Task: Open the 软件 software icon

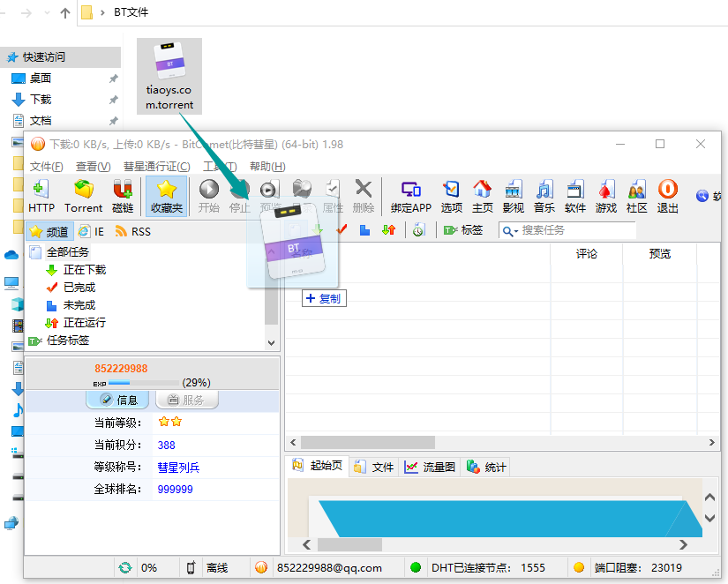Action: tap(574, 197)
